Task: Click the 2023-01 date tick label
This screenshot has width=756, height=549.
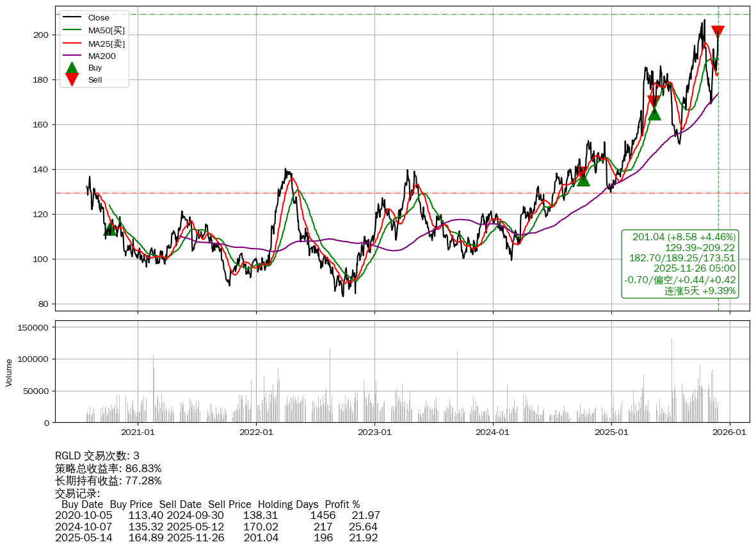Action: click(374, 432)
